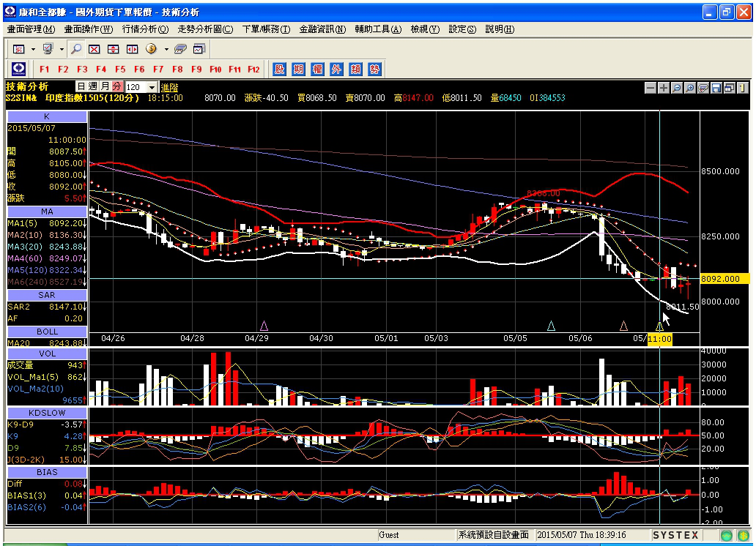Click the blue 股 (stocks) icon button
This screenshot has height=546, width=756.
[279, 70]
